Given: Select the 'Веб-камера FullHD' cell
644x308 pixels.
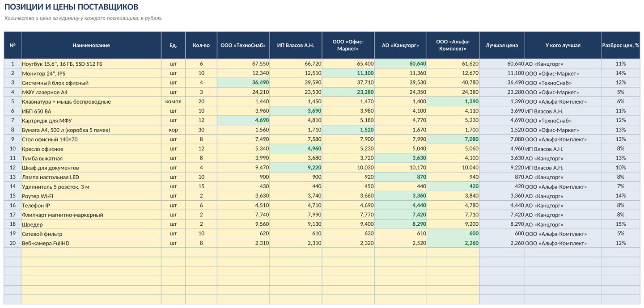Looking at the screenshot, I should click(x=91, y=243).
